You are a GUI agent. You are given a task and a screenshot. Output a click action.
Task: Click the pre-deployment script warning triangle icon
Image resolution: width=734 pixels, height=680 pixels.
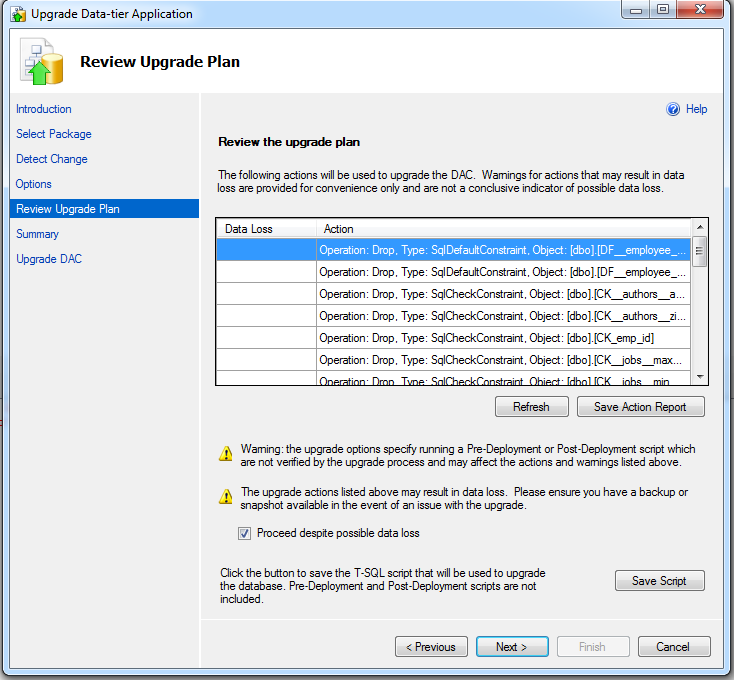(226, 453)
